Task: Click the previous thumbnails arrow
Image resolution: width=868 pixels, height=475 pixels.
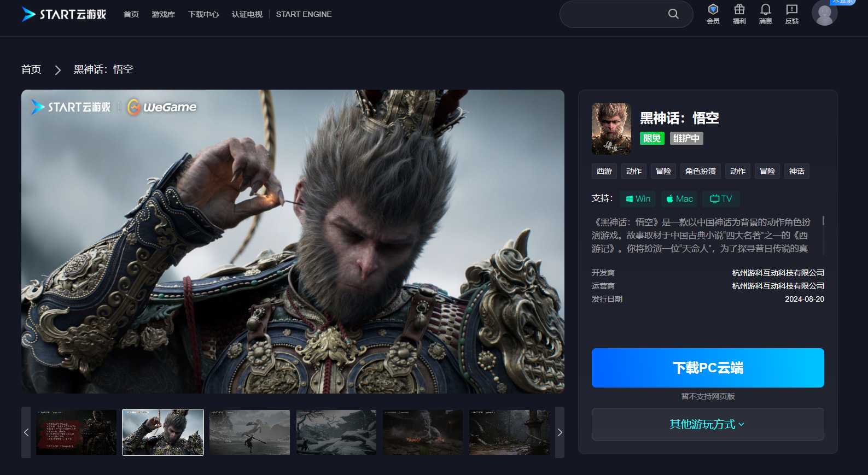Action: coord(26,432)
